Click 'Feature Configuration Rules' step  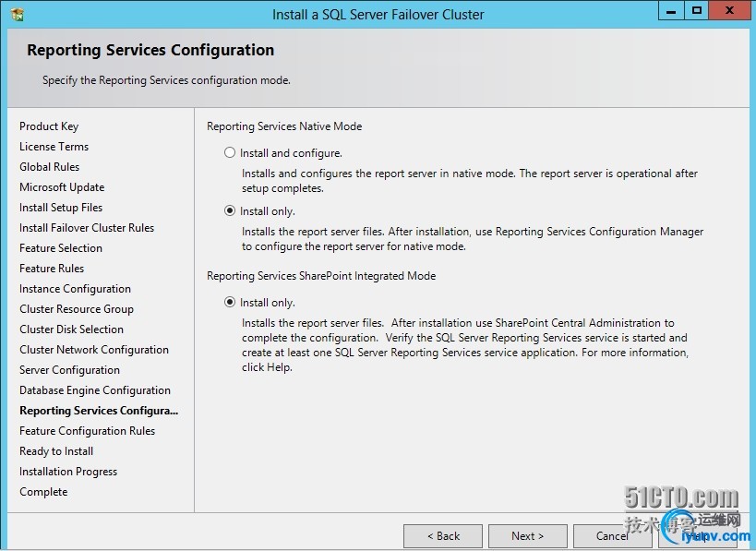point(88,430)
